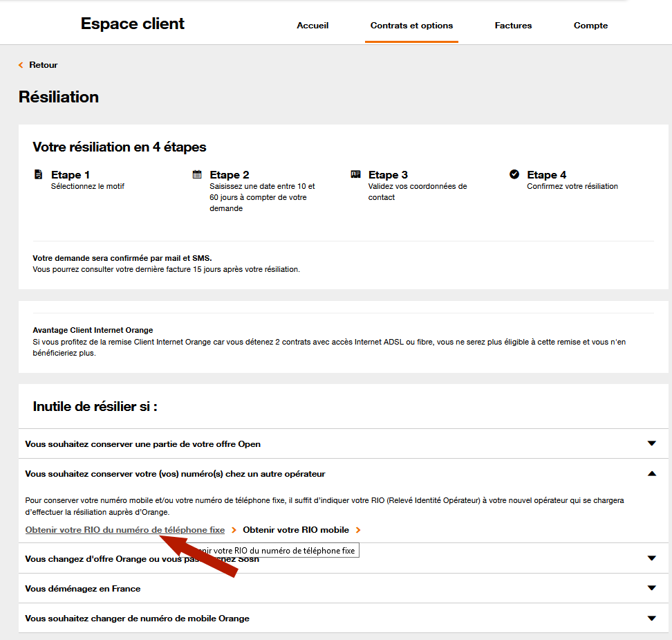Click 'Vous souhaitez changer de numéro de mobile Orange'
672x640 pixels.
pos(137,619)
